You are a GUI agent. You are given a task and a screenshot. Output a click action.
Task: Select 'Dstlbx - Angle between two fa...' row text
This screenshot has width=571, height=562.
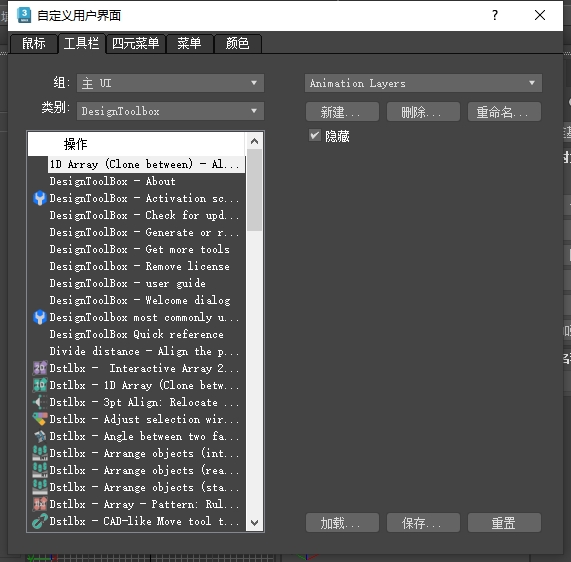pyautogui.click(x=144, y=436)
